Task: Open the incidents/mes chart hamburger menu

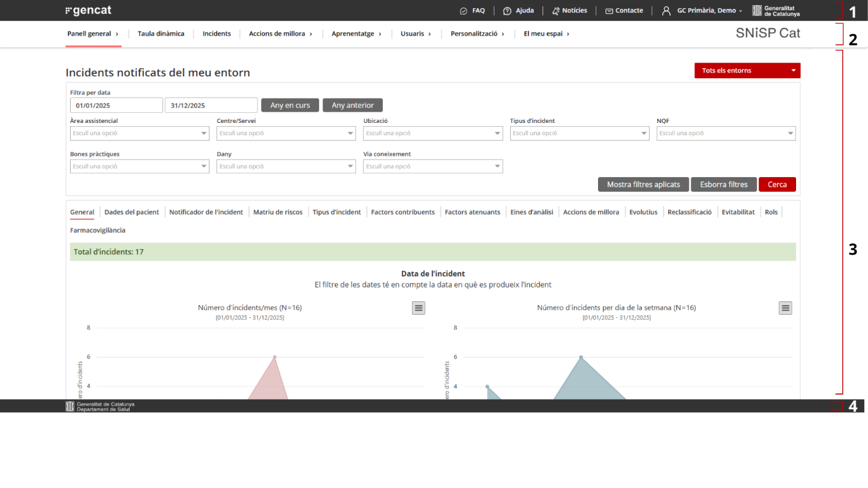Action: tap(419, 308)
